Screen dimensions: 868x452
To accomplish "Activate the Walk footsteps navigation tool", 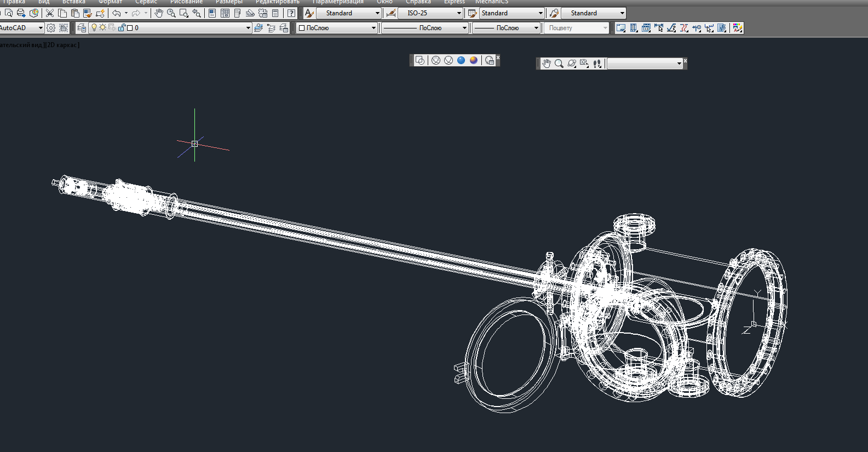I will 597,64.
